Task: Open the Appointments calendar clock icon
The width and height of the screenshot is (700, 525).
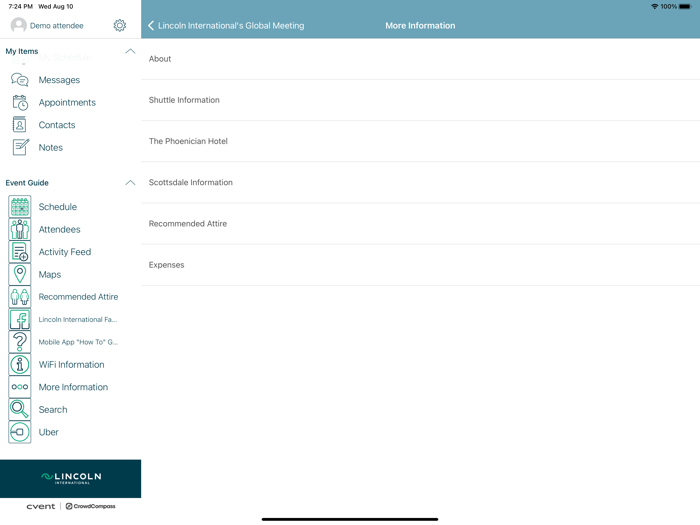Action: 20,103
